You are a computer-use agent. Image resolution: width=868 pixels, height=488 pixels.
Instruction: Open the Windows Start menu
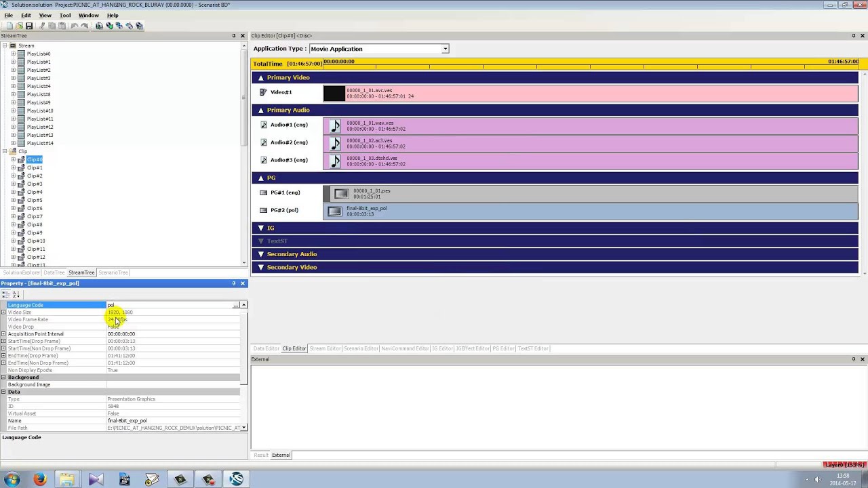click(x=12, y=479)
